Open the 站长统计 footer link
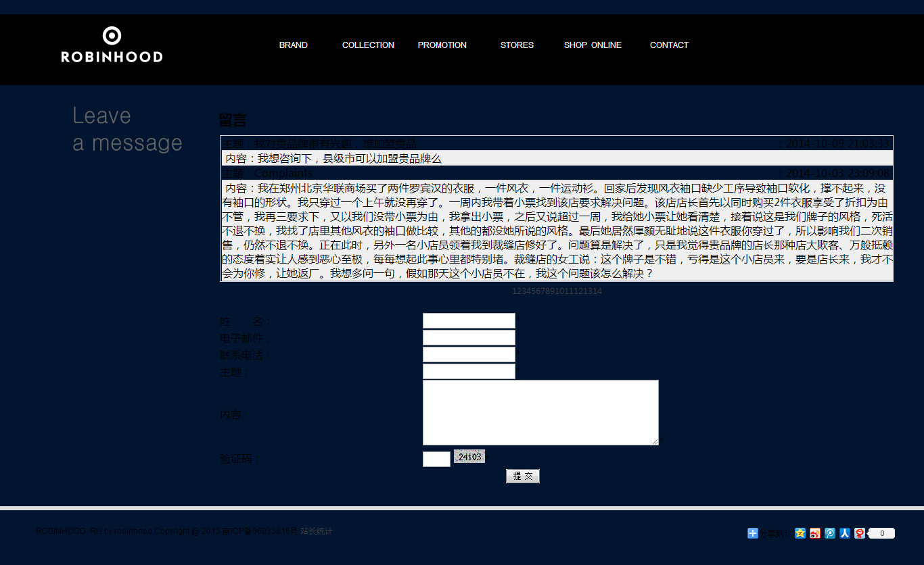 [317, 531]
